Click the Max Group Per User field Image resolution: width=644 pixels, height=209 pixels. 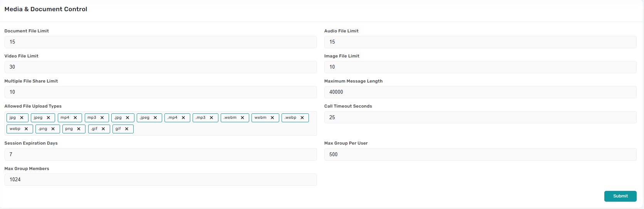tap(480, 154)
